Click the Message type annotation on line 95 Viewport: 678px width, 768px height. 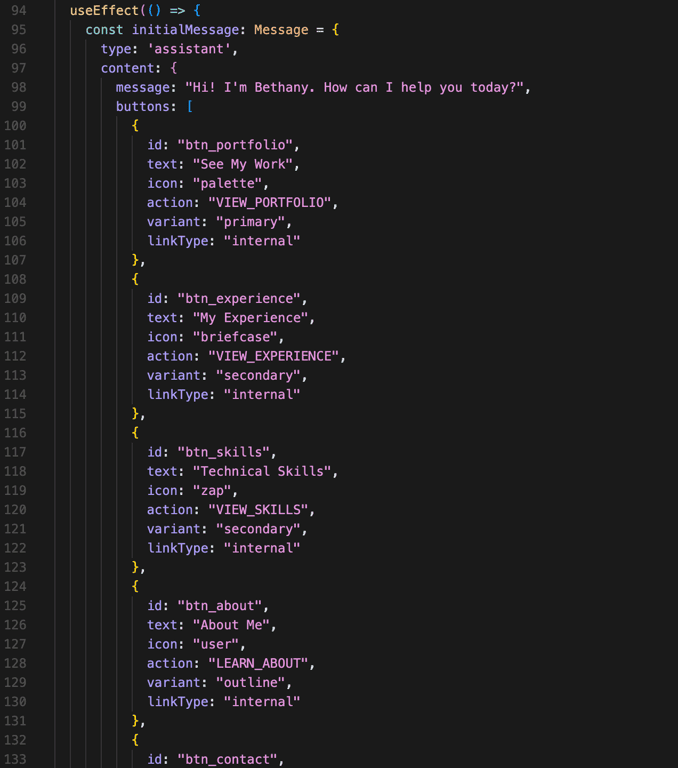coord(281,29)
